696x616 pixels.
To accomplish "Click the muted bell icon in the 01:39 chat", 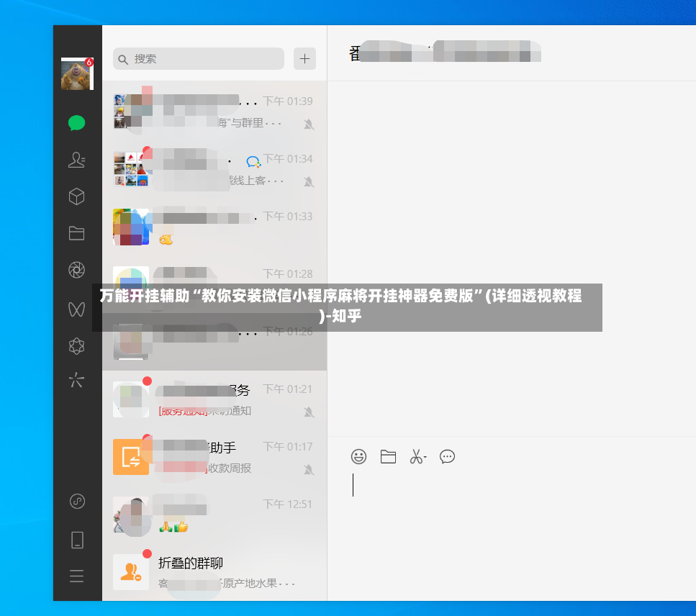I will (309, 124).
